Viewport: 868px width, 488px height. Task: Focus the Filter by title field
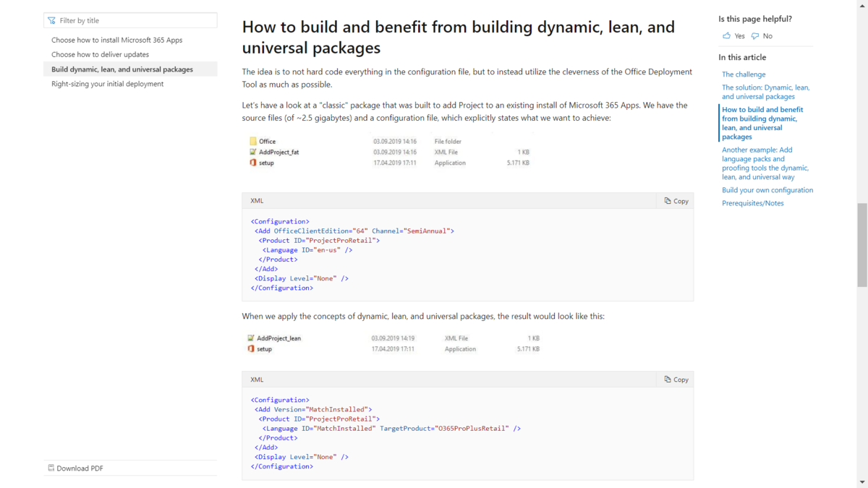pos(130,20)
